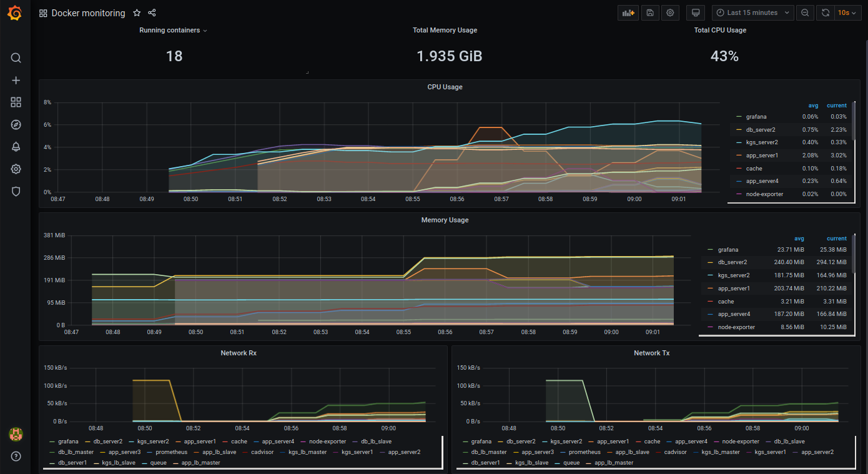
Task: Toggle db_server2 series in CPU Usage legend
Action: pos(761,130)
